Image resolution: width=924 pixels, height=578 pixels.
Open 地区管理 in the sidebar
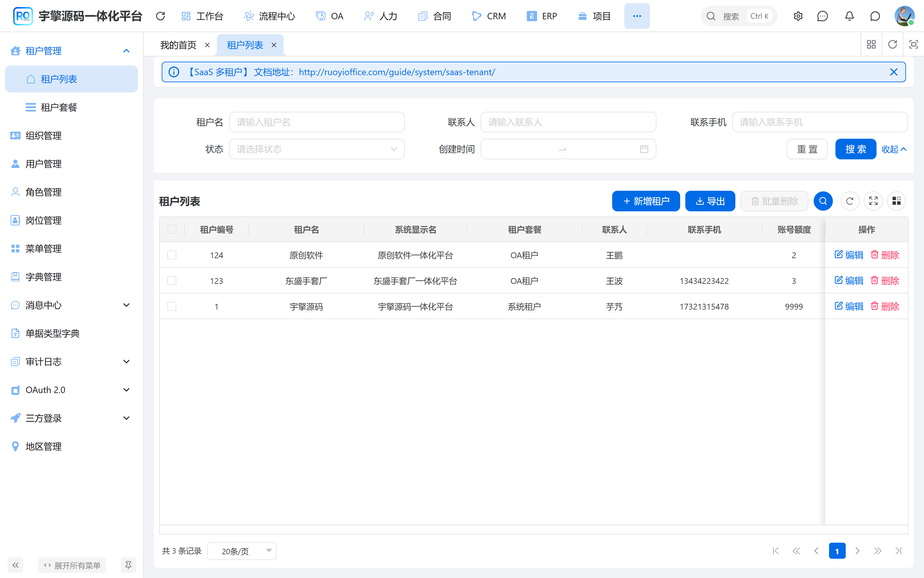72,446
